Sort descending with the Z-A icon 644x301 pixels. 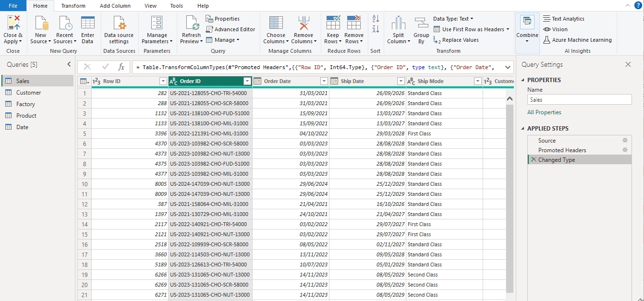click(376, 29)
